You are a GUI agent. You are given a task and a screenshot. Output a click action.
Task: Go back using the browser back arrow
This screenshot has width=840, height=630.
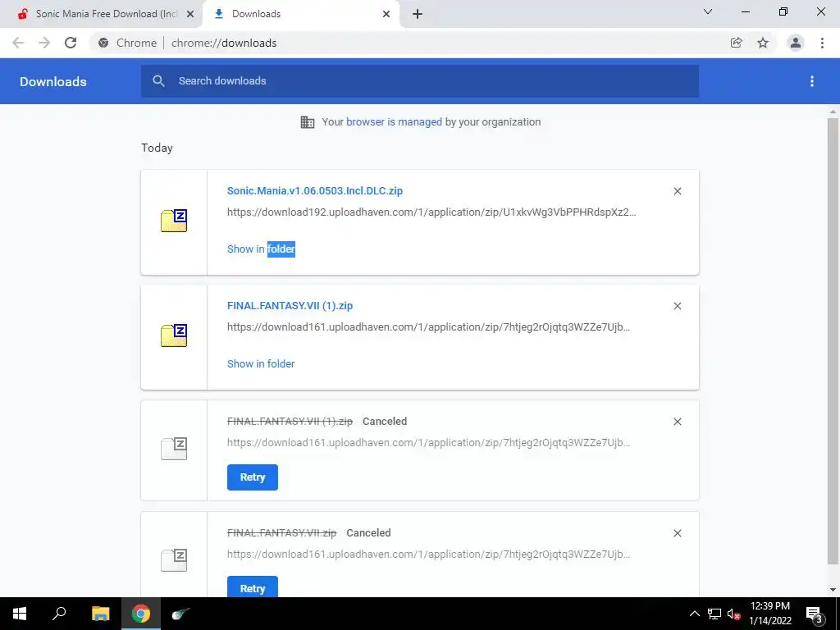pos(18,43)
